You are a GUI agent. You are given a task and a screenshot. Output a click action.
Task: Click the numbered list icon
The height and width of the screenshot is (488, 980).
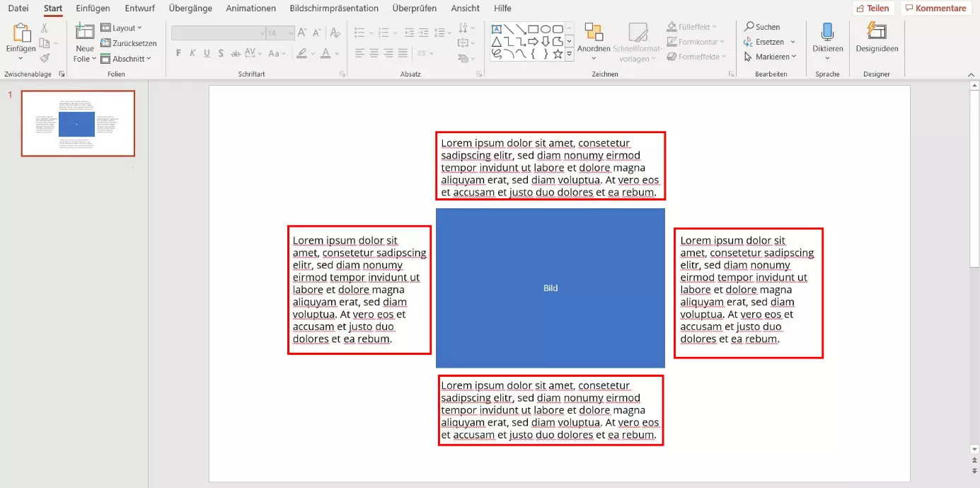(x=384, y=33)
